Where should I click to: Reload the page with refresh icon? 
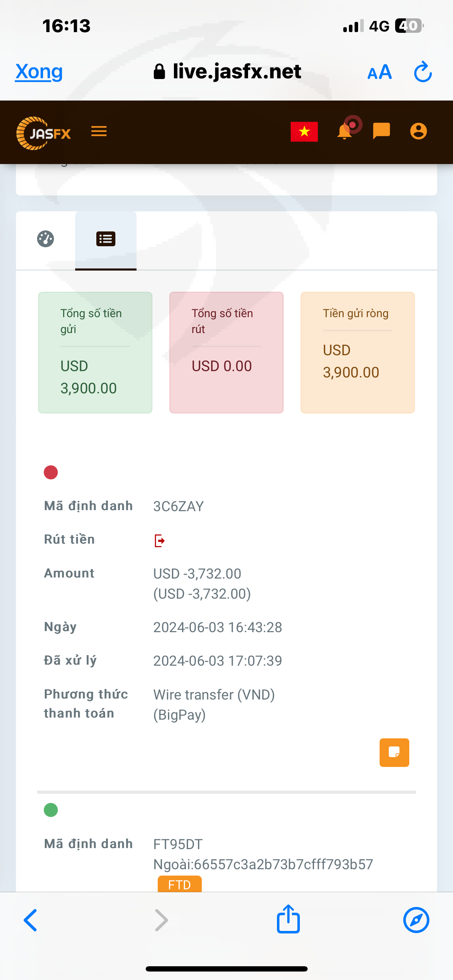point(423,72)
